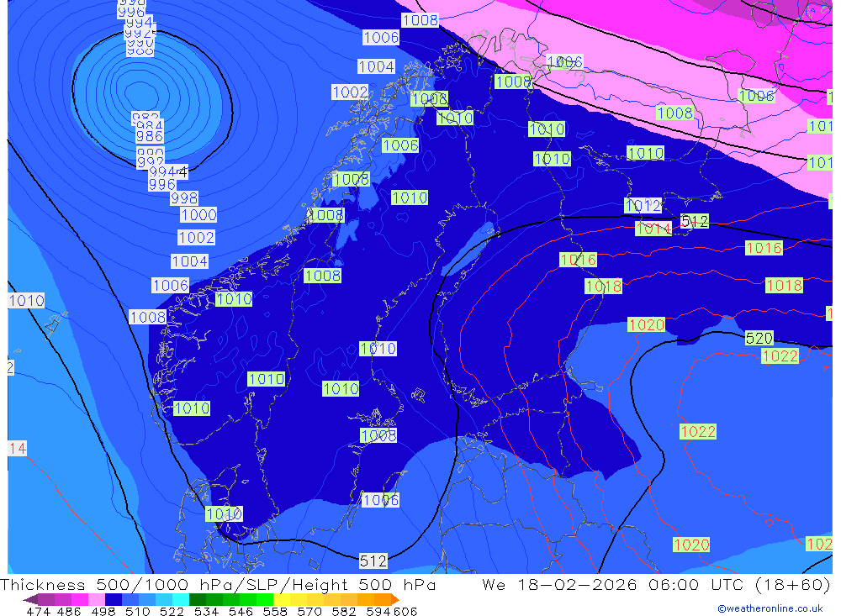Click the dark blue legend swatch
The height and width of the screenshot is (616, 841).
tap(114, 599)
